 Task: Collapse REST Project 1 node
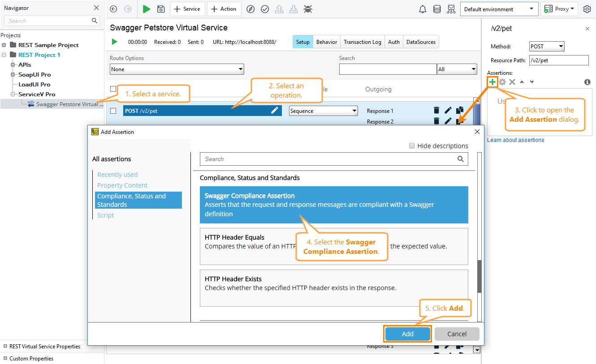[x=4, y=55]
